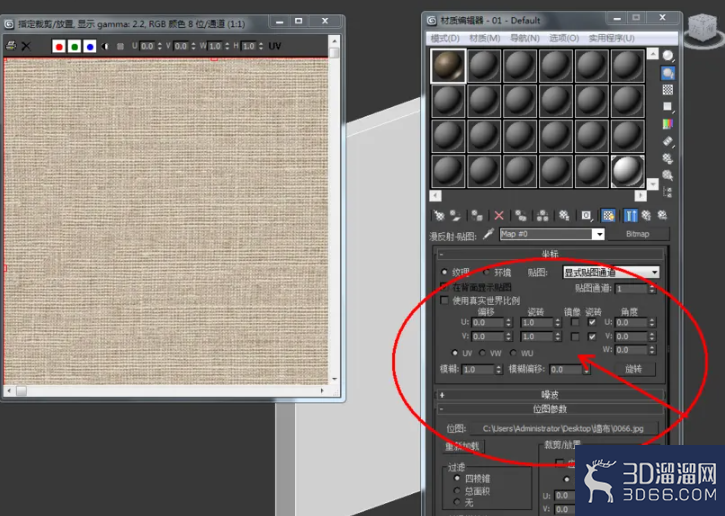This screenshot has width=725, height=516.
Task: Click the Make Preview icon
Action: tap(668, 141)
